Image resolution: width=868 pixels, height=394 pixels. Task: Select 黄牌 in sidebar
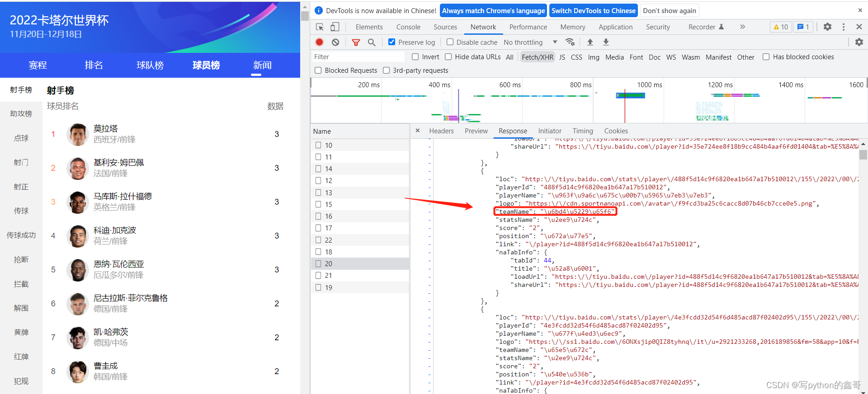pos(21,332)
